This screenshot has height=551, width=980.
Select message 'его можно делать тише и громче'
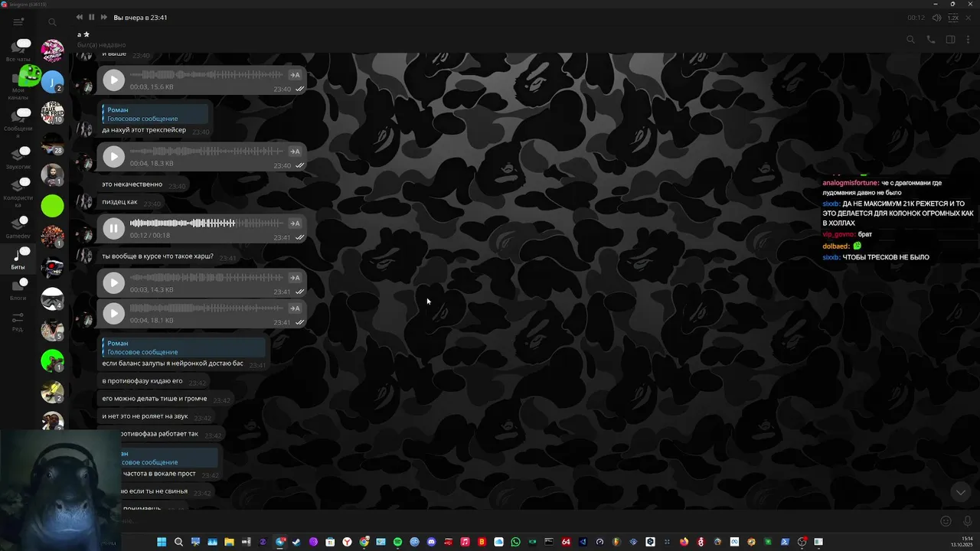pos(155,399)
